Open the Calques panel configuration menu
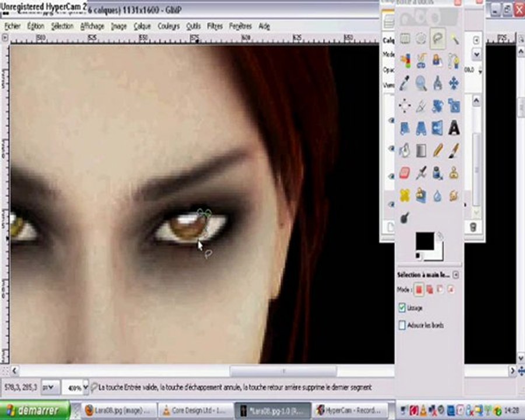 point(476,40)
